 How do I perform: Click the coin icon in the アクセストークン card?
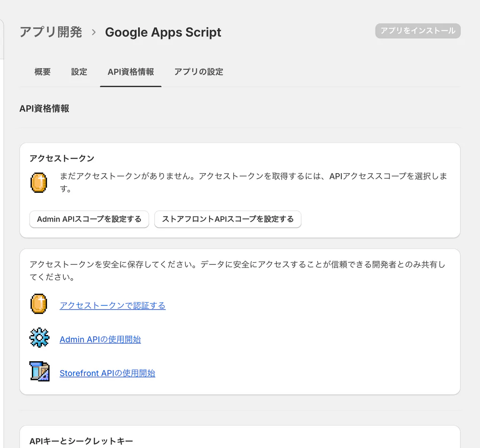(x=39, y=182)
